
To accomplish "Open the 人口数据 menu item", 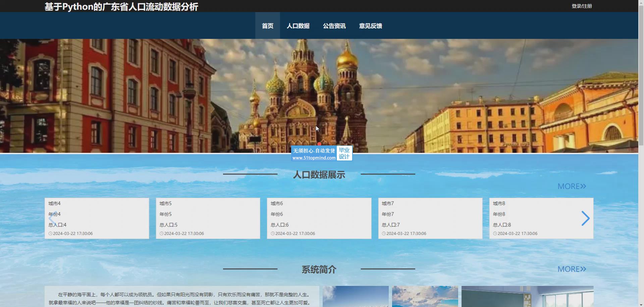I will click(x=298, y=26).
